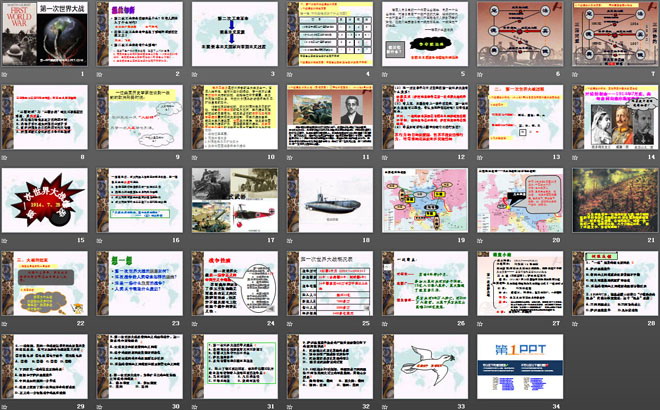The height and width of the screenshot is (410, 660).
Task: Select slide 2 thumbnail
Action: tap(140, 34)
